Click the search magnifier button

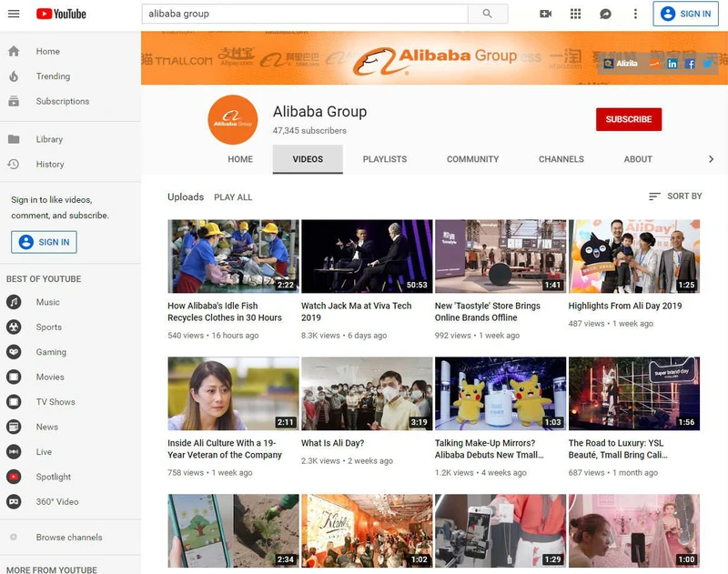coord(487,14)
